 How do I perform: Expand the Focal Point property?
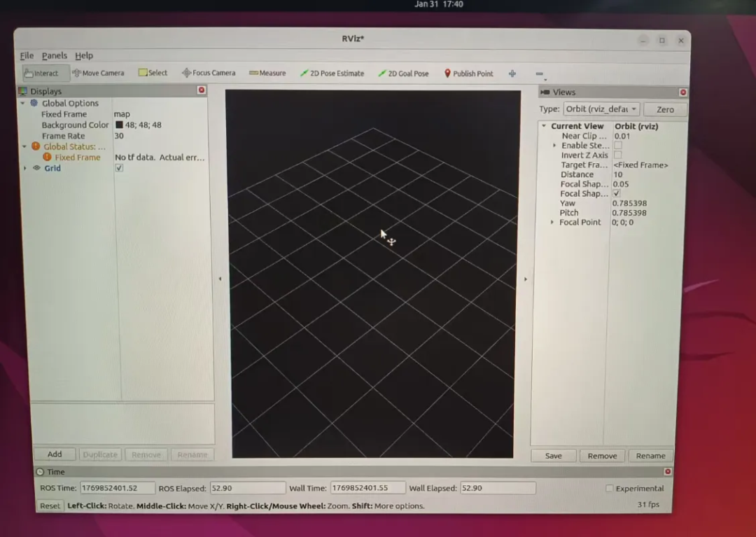point(552,222)
